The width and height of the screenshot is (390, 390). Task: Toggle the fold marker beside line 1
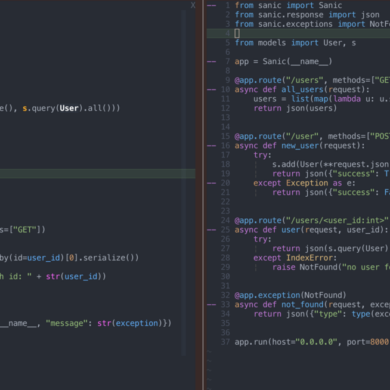click(212, 5)
